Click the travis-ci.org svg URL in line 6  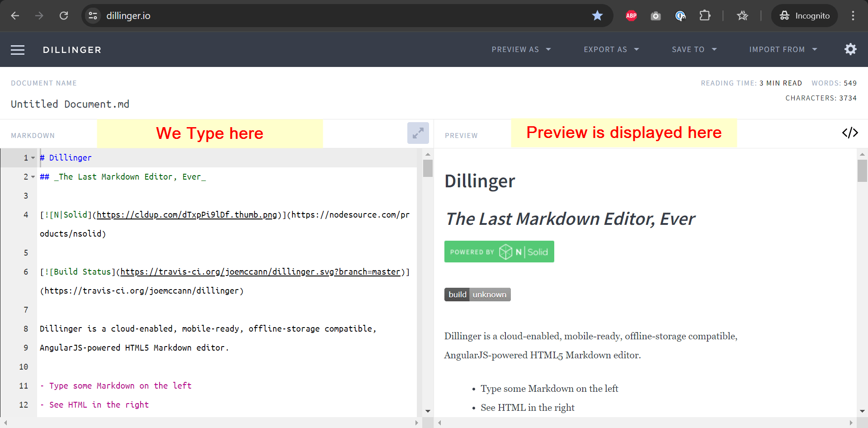click(260, 272)
